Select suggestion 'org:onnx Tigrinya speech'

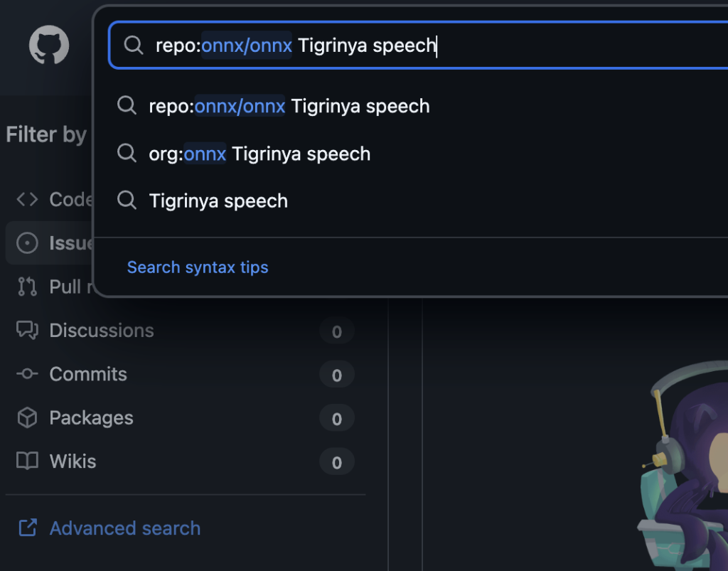coord(259,154)
